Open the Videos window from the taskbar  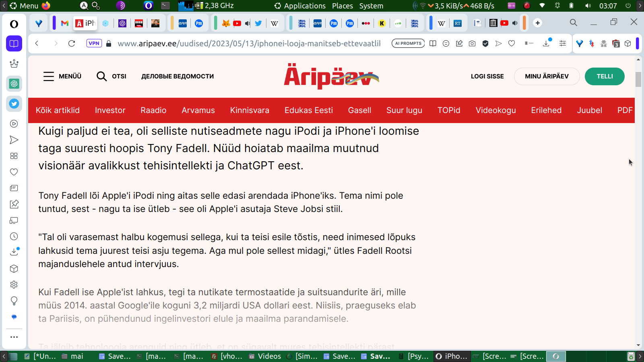tap(265, 356)
